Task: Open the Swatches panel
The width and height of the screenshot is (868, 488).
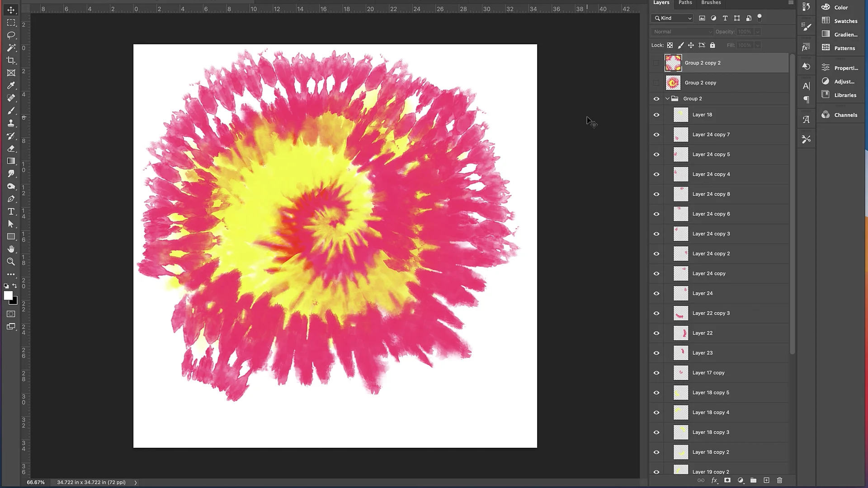Action: pos(840,21)
